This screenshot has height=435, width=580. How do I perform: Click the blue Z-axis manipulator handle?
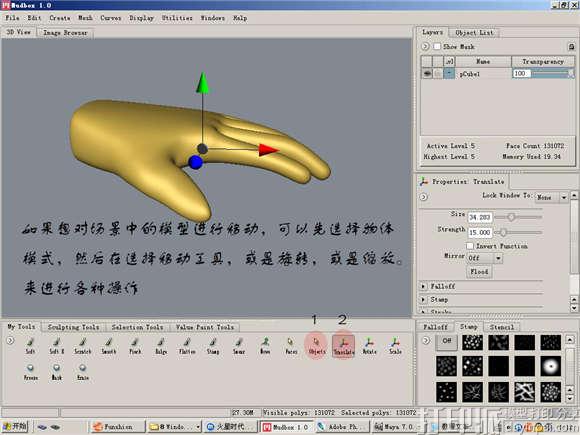195,162
